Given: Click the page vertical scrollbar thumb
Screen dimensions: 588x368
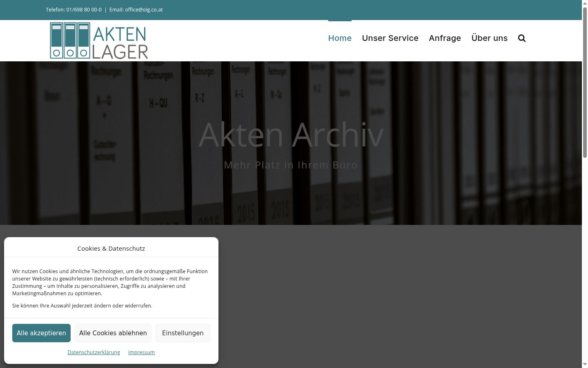Looking at the screenshot, I should 585,82.
